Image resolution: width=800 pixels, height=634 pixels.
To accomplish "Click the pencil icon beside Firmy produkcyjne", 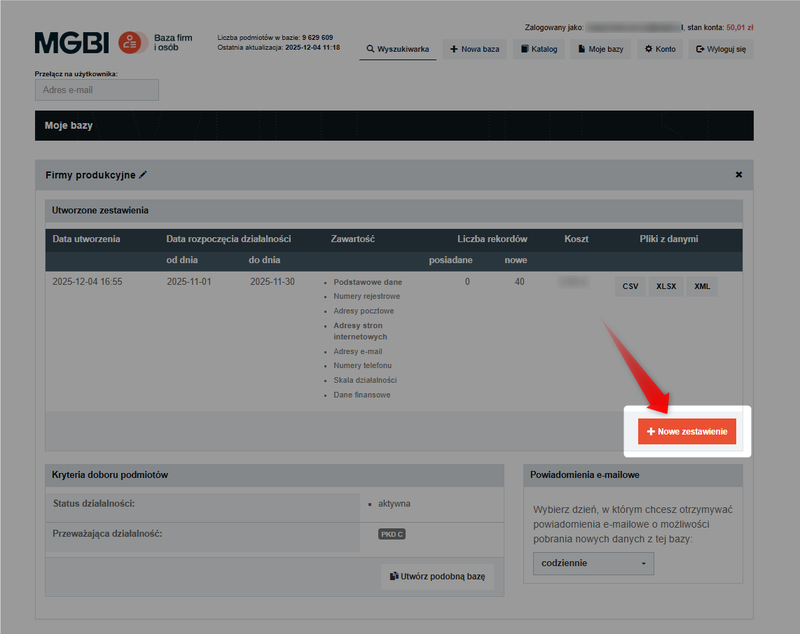I will click(x=143, y=175).
